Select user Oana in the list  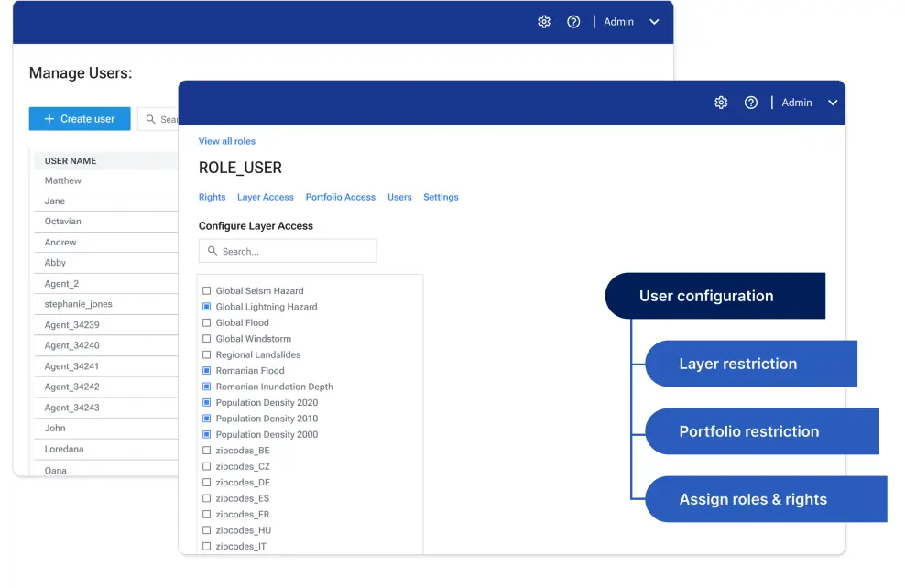click(106, 470)
